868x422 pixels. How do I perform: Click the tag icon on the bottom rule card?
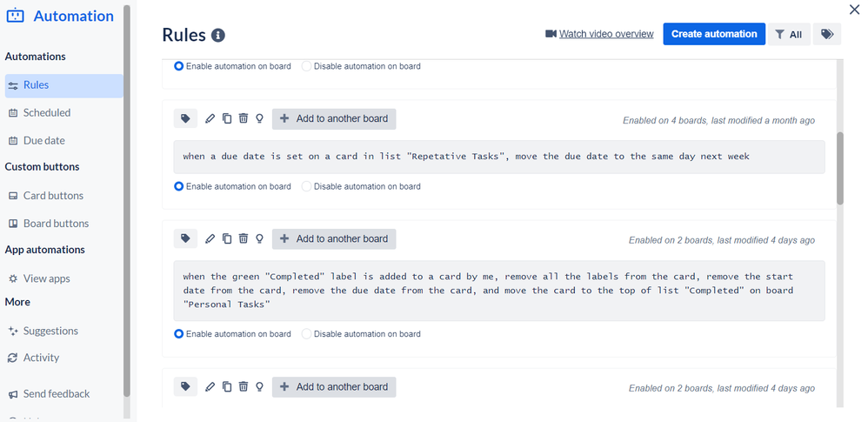tap(185, 386)
